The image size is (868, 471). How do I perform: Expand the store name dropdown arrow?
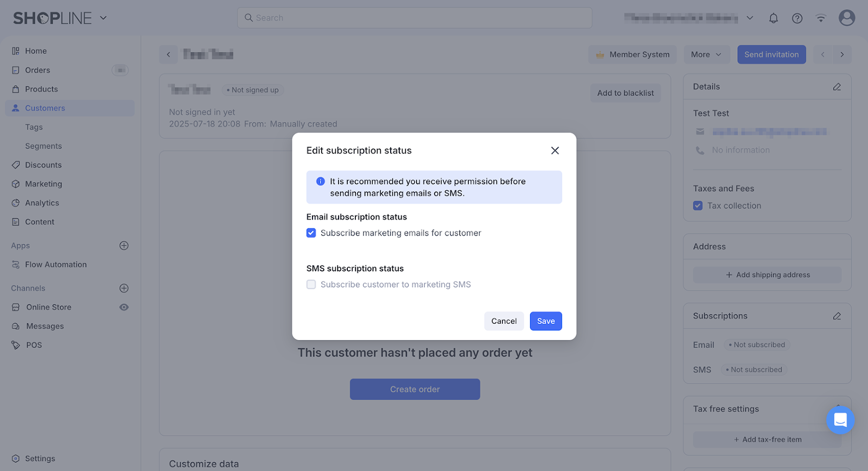click(750, 18)
